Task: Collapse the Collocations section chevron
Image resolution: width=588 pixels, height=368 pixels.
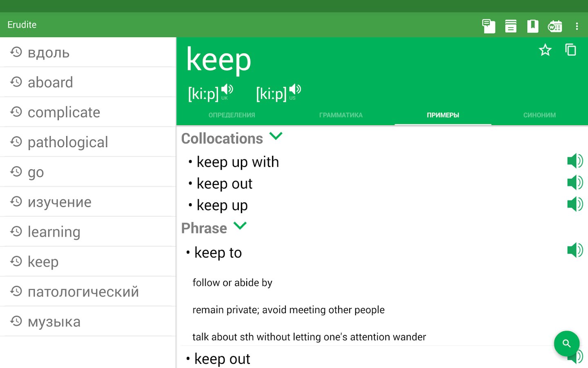Action: [276, 136]
